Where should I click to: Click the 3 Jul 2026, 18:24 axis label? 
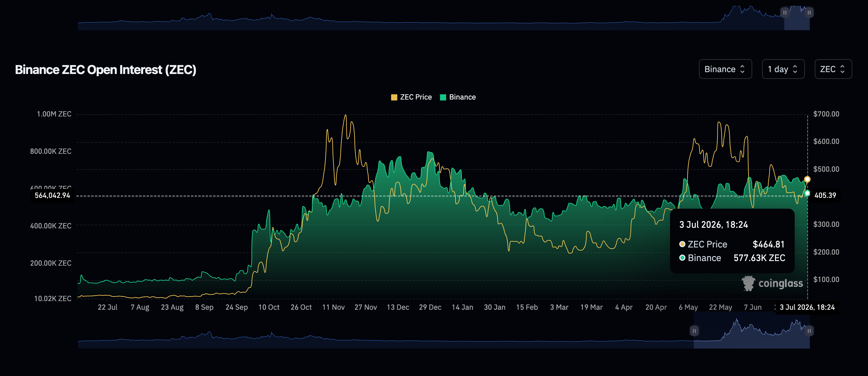[807, 307]
